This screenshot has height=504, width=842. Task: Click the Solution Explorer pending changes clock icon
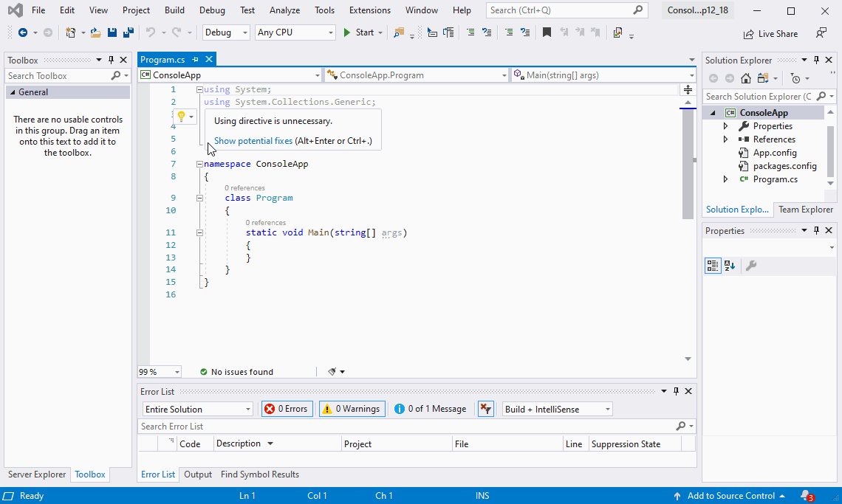[795, 78]
